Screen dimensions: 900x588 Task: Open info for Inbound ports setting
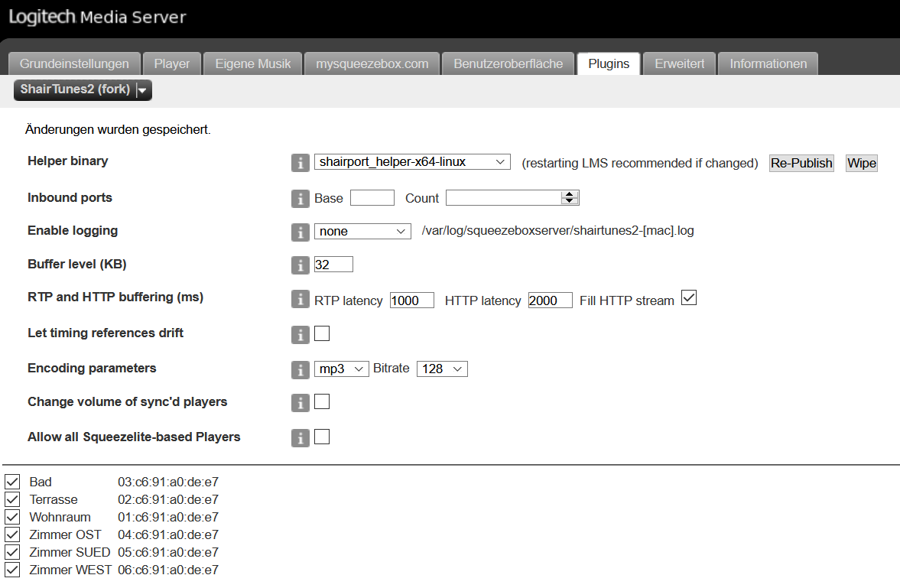click(x=301, y=199)
